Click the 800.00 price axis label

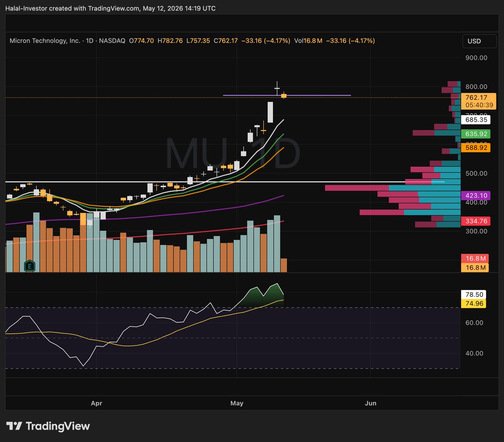point(476,87)
